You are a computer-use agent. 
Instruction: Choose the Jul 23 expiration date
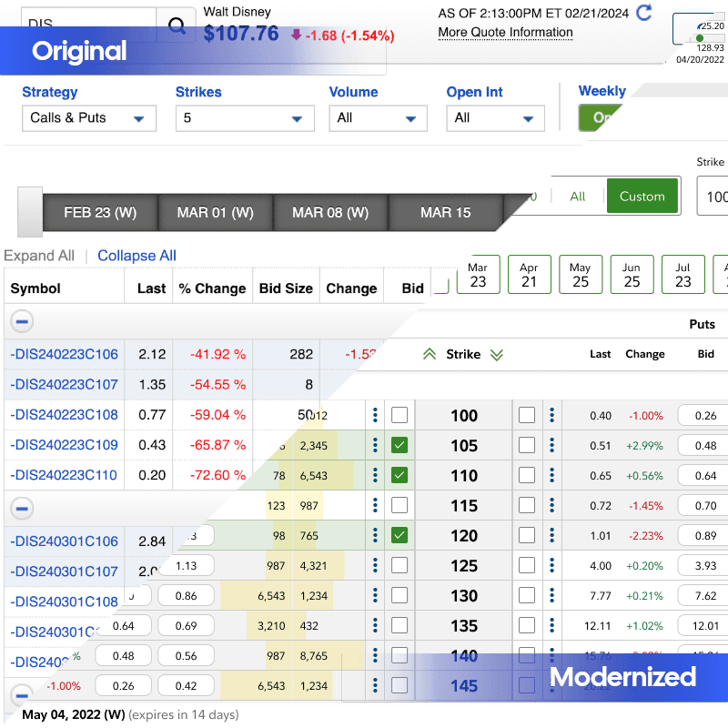point(683,275)
